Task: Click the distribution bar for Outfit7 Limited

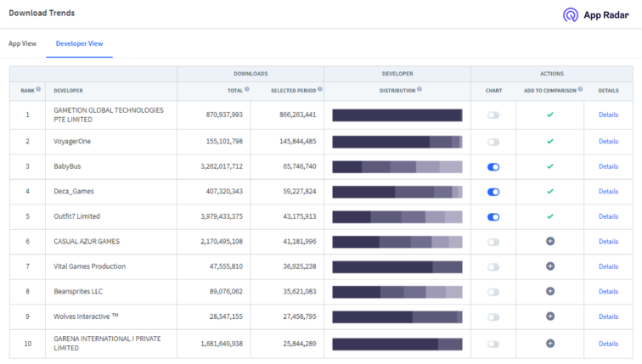Action: click(x=397, y=216)
